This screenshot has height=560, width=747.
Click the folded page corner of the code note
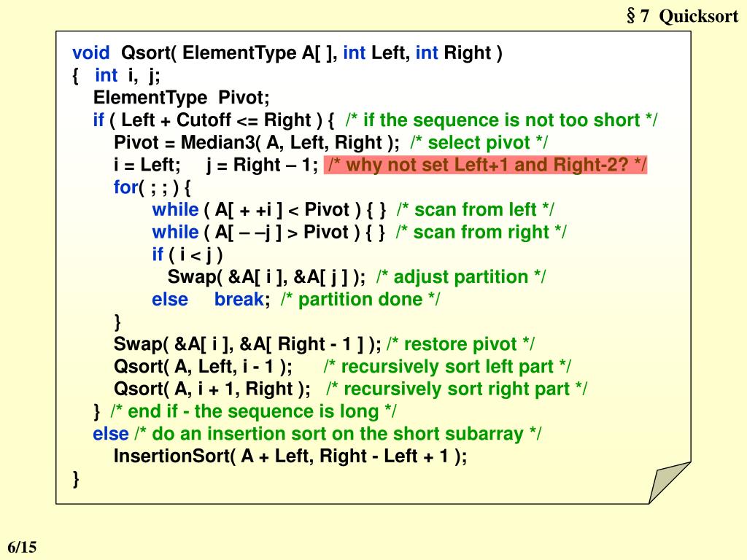click(670, 483)
